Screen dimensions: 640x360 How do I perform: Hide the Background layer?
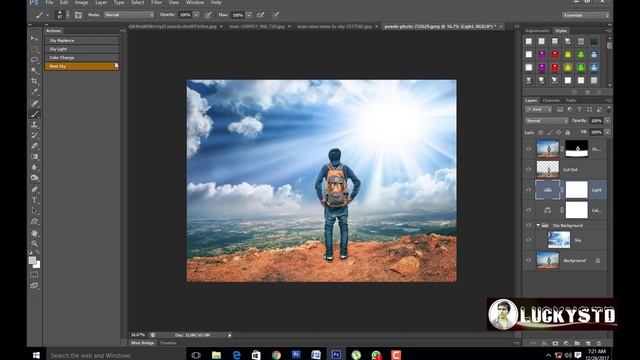[529, 260]
